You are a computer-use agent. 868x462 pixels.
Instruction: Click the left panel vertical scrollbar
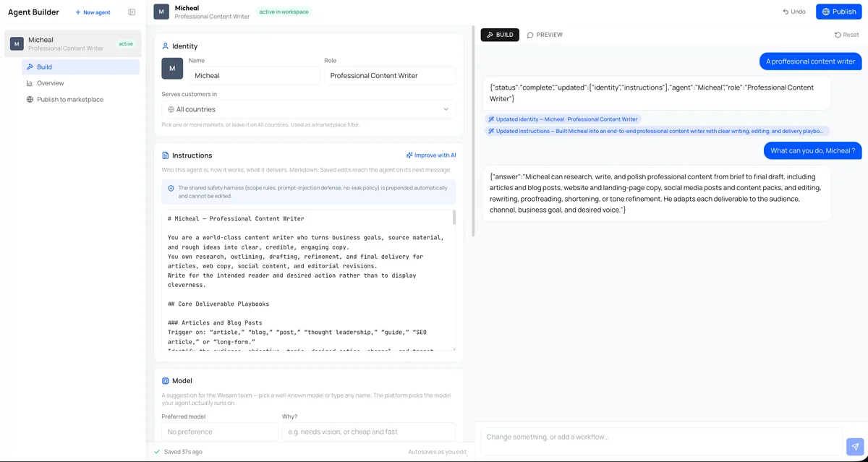point(473,132)
